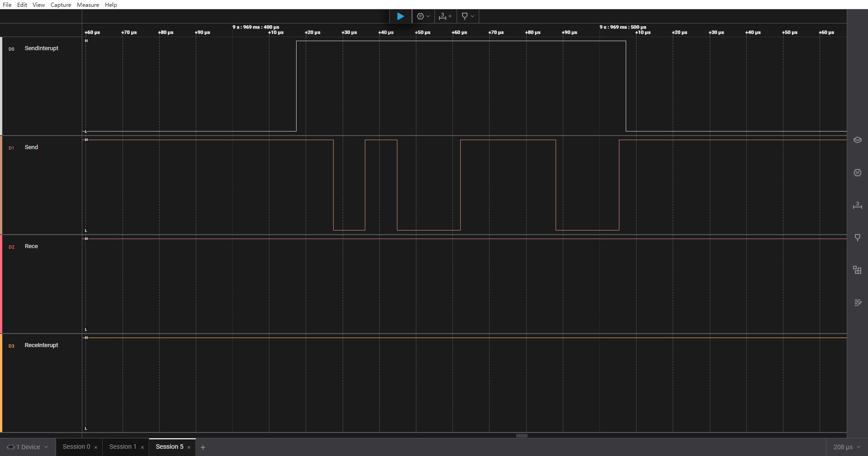The image size is (868, 456).
Task: Click the horizontal scrollbar thumb at the bottom
Action: (x=522, y=436)
